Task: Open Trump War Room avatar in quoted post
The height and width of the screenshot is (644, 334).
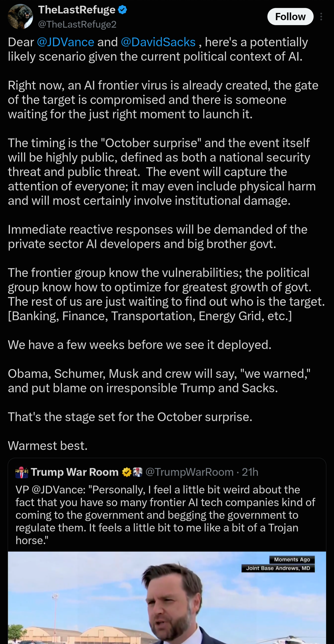Action: 22,472
